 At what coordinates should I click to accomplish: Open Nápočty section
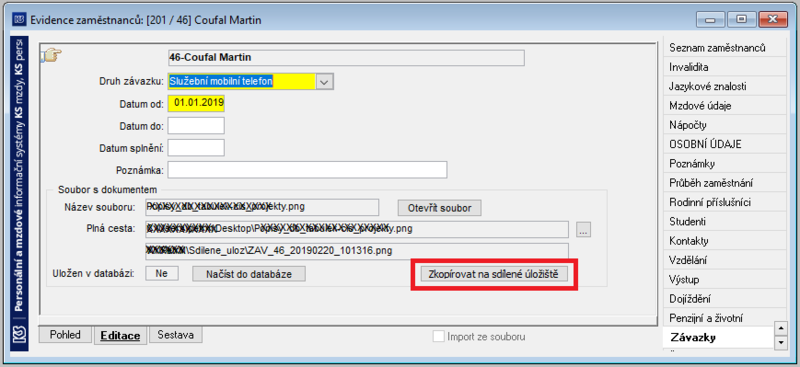[725, 125]
